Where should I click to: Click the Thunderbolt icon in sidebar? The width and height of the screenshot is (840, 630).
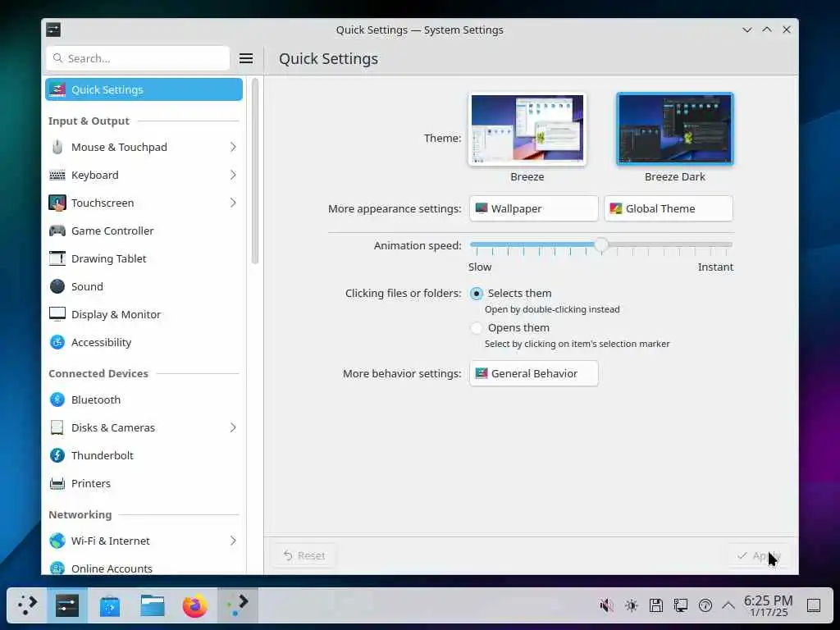(57, 455)
